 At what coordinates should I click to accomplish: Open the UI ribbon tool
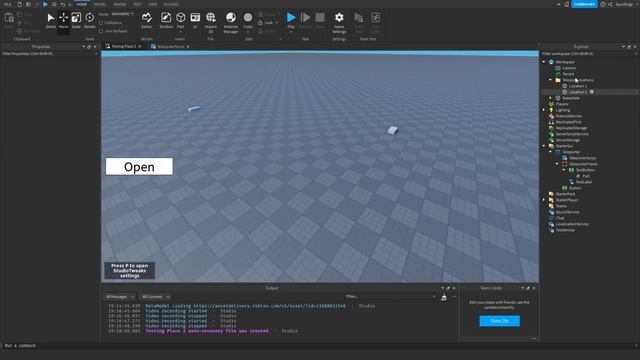[x=195, y=20]
